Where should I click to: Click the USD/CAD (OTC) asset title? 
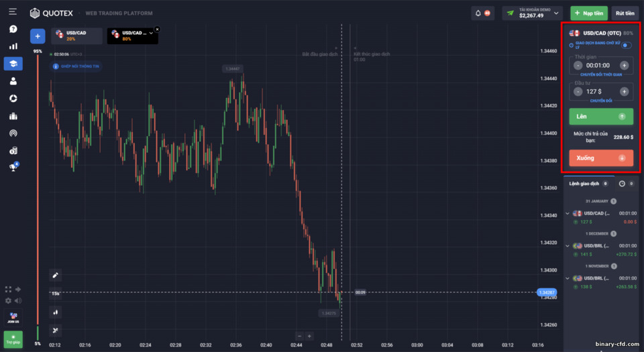click(602, 34)
